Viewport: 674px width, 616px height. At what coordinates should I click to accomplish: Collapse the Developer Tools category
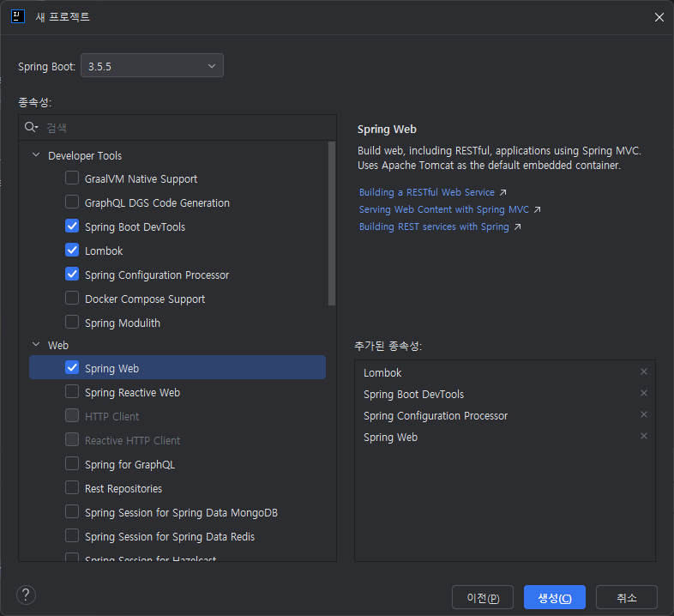36,155
